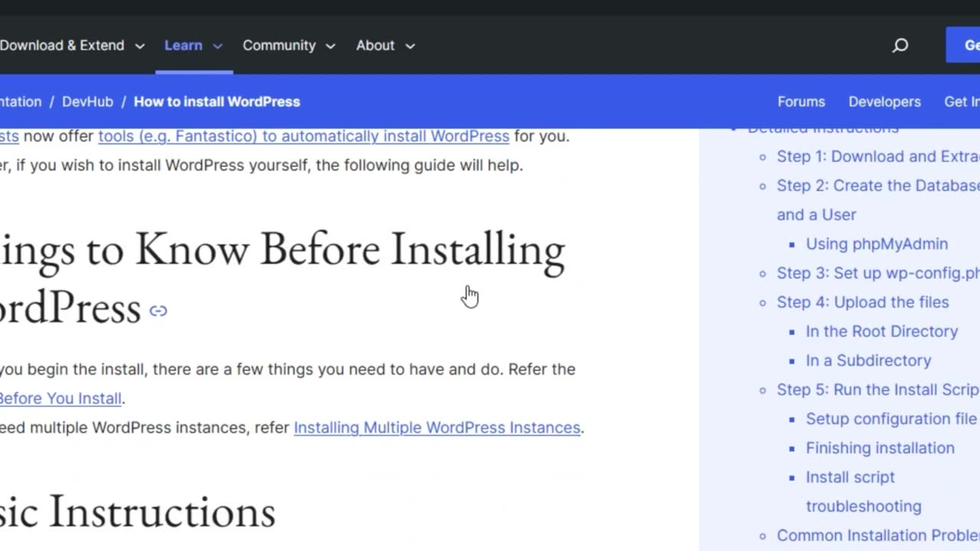Screen dimensions: 980x551
Task: Open the search magnifier icon
Action: pos(900,45)
